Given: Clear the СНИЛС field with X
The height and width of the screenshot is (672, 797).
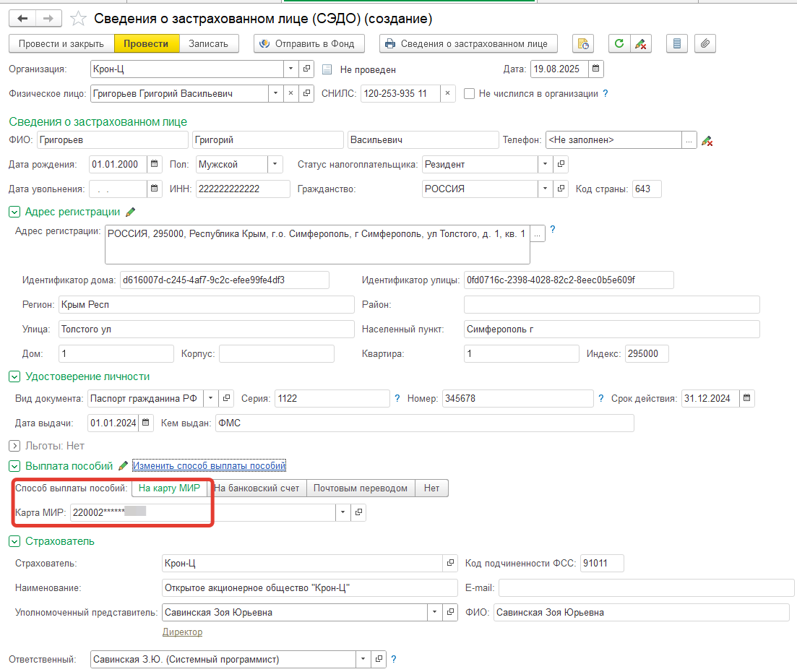Looking at the screenshot, I should 448,93.
